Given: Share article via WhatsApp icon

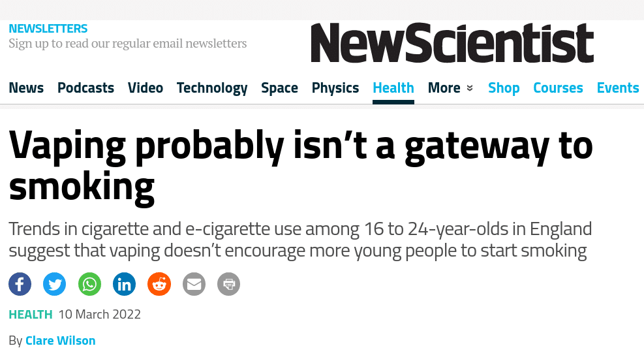Looking at the screenshot, I should 89,284.
